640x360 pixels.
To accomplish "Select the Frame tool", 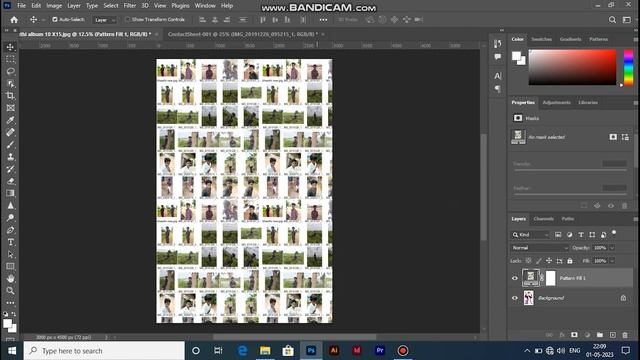I will (x=11, y=108).
